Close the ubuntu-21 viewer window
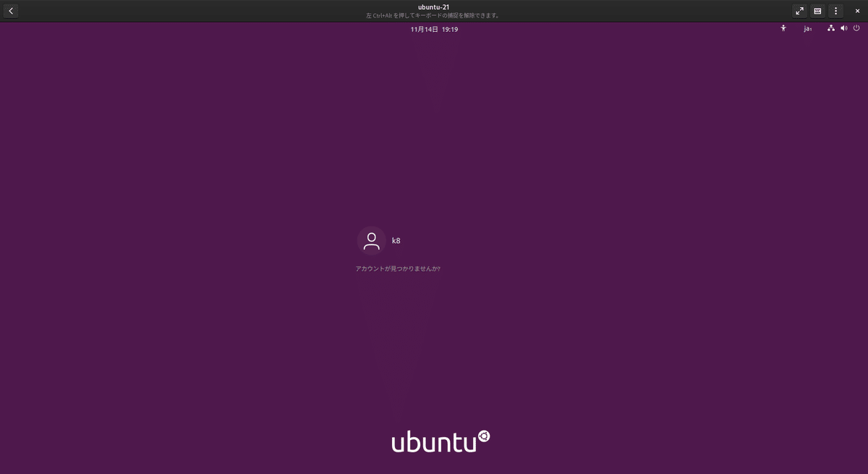The width and height of the screenshot is (868, 474). click(857, 11)
